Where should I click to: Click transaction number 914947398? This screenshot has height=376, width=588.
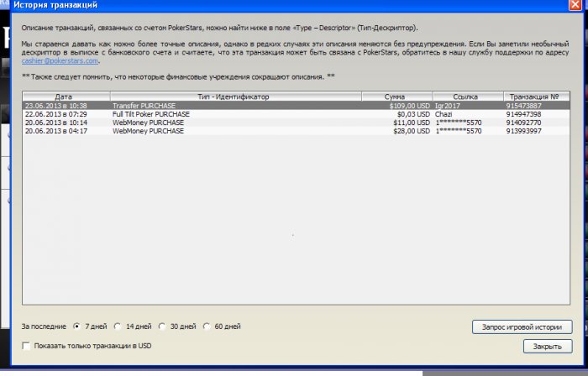pyautogui.click(x=523, y=114)
